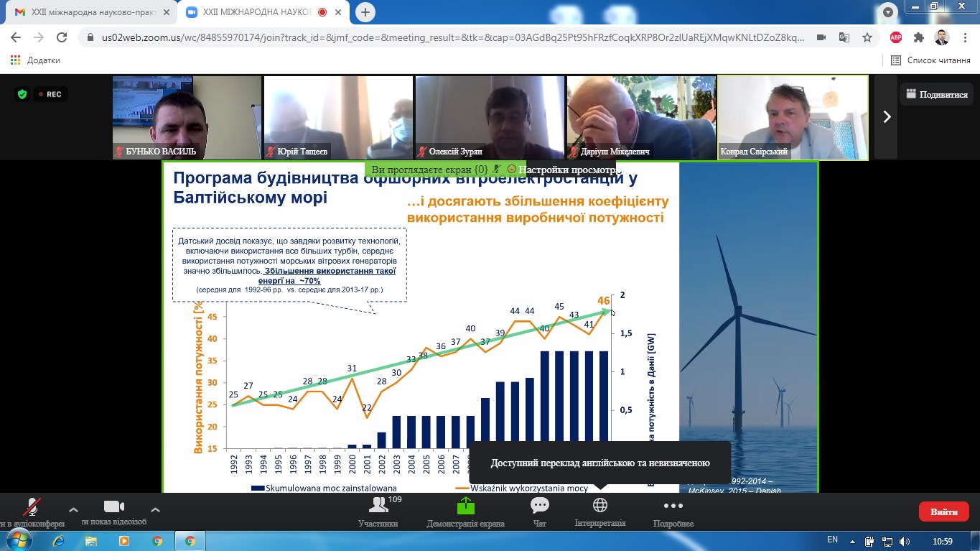Screen dimensions: 980x551
Task: Open Додатки apps bookmark shortcut
Action: pyautogui.click(x=35, y=60)
